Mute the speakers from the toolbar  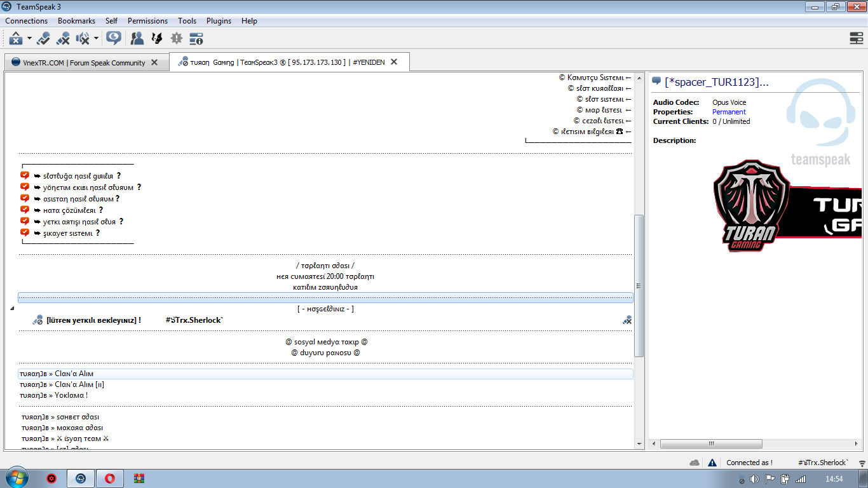(83, 39)
